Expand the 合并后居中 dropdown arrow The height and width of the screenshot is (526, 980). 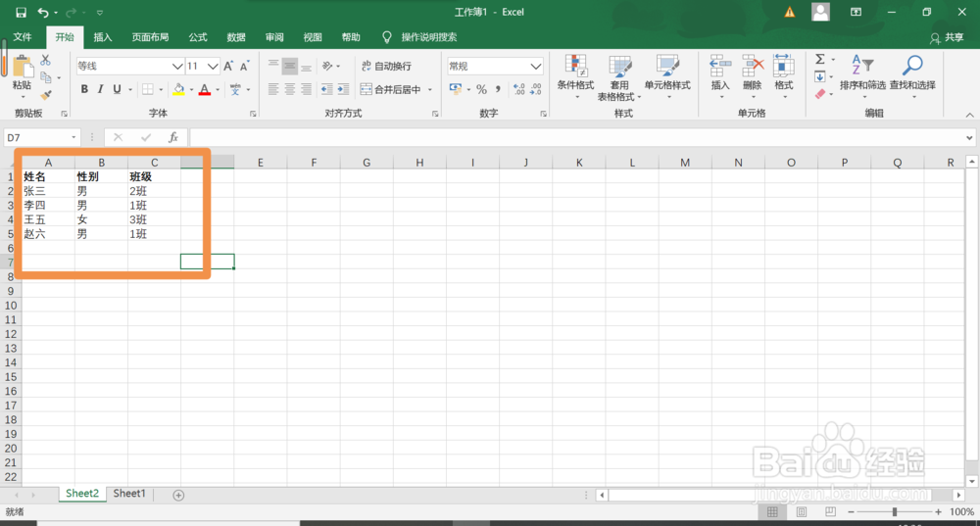tap(430, 89)
